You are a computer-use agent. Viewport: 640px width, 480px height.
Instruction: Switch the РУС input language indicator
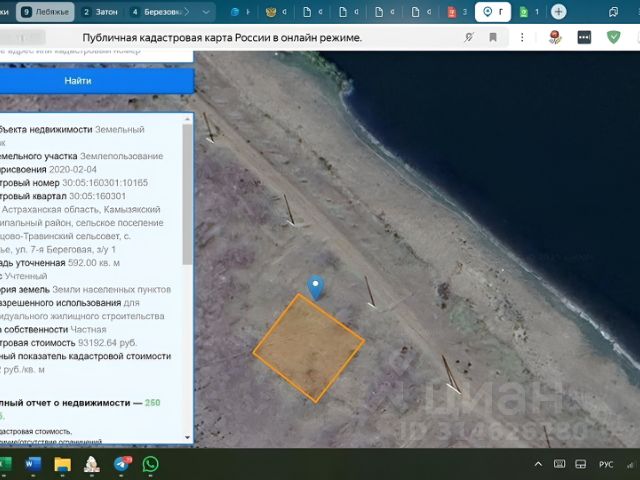(x=606, y=464)
